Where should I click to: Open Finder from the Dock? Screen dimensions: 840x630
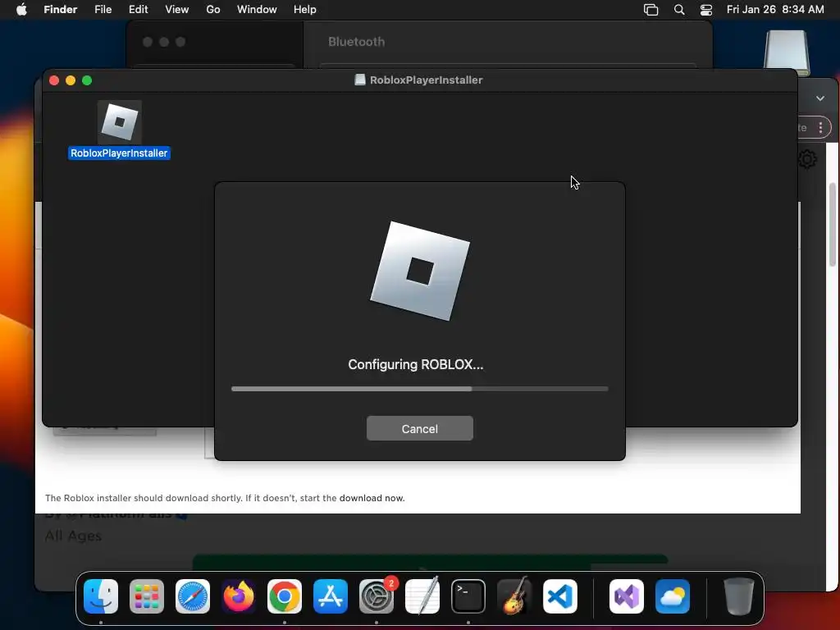101,596
